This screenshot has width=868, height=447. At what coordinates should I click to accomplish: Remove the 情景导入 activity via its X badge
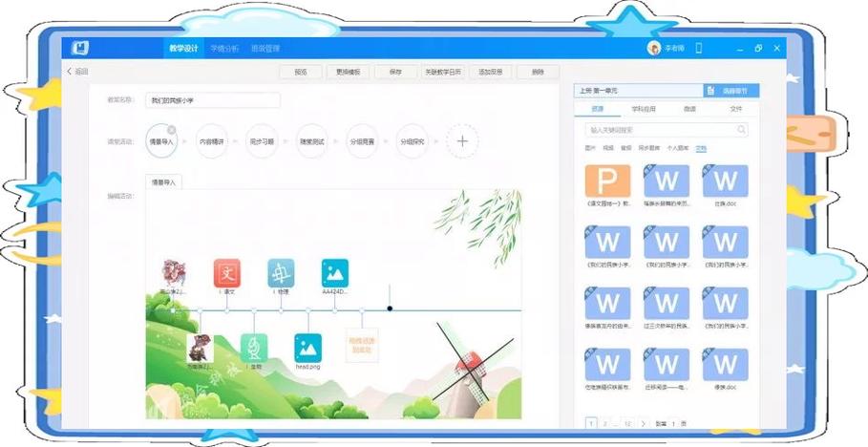pyautogui.click(x=172, y=130)
